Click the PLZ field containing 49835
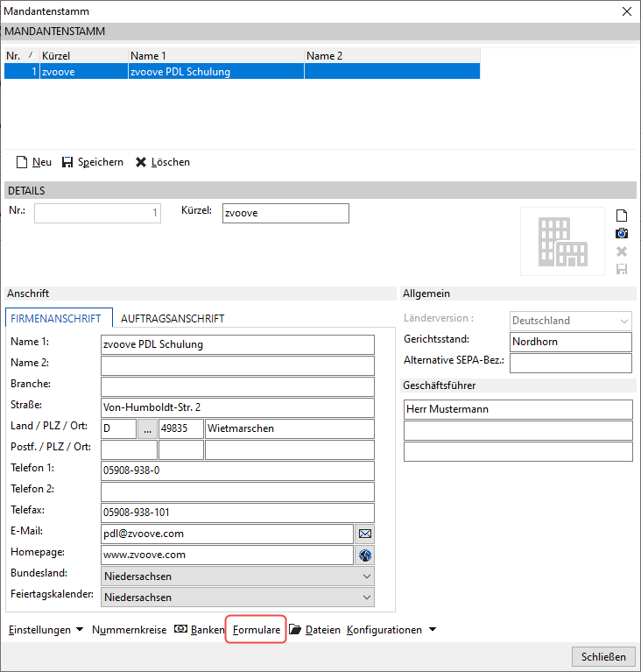The width and height of the screenshot is (641, 672). click(x=181, y=429)
